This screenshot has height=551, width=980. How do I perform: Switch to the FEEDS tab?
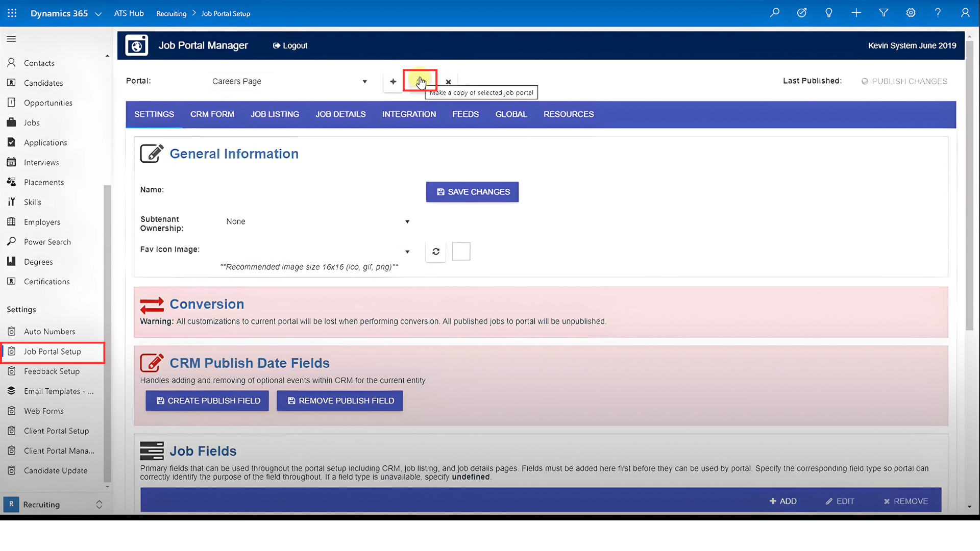(x=465, y=114)
